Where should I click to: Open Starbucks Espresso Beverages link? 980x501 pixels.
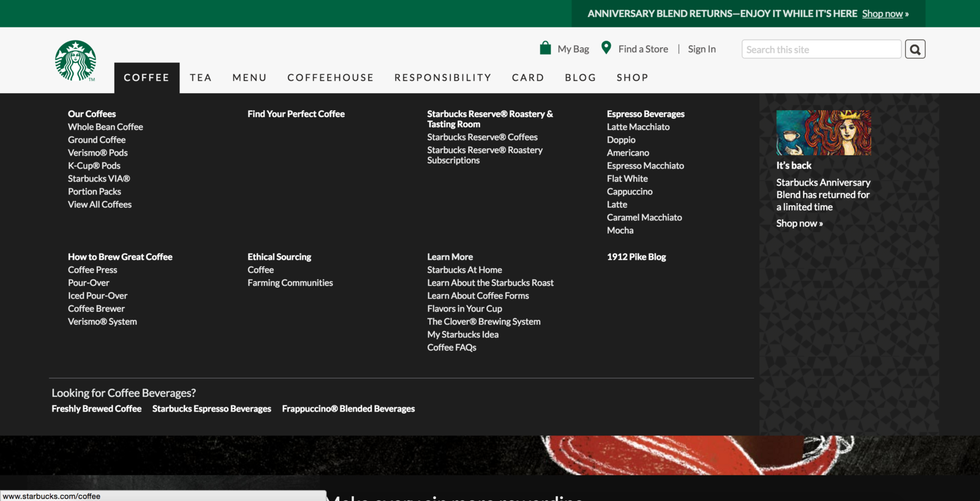(x=212, y=409)
